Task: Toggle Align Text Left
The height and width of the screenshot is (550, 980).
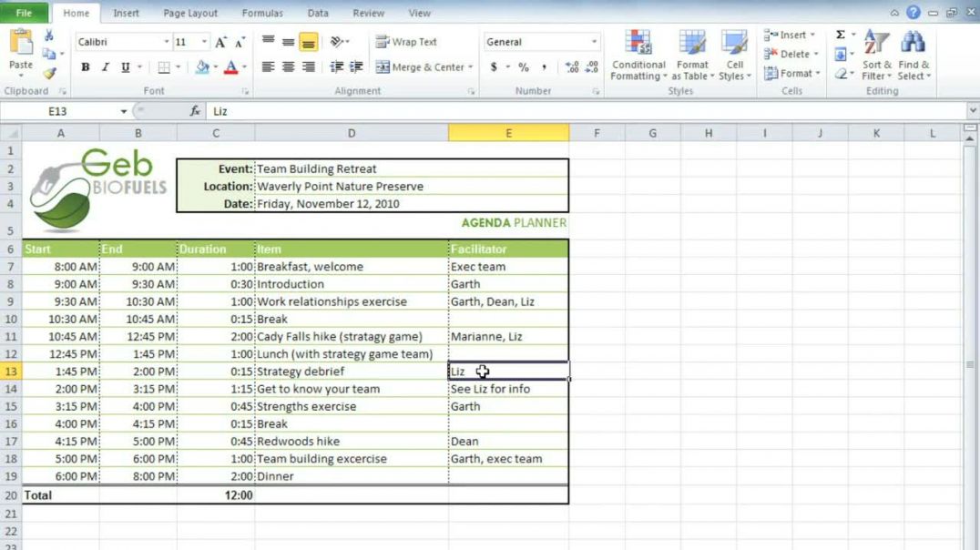Action: [268, 66]
